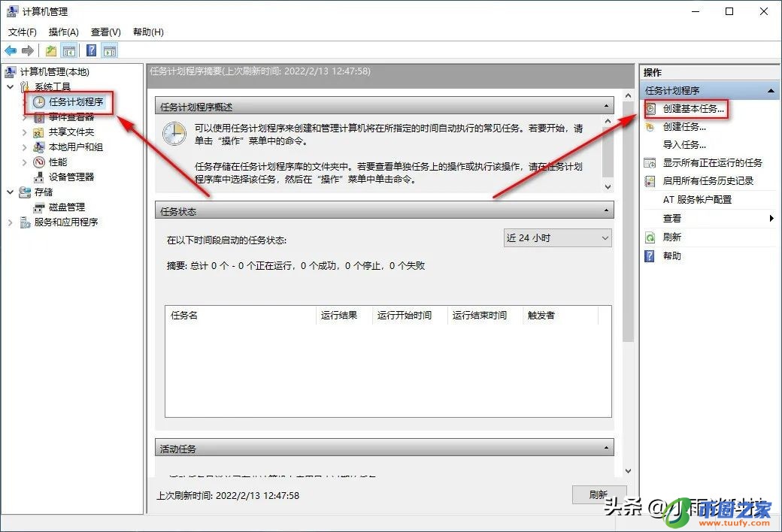The width and height of the screenshot is (782, 532).
Task: Click the blue back arrow in the toolbar
Action: click(11, 50)
